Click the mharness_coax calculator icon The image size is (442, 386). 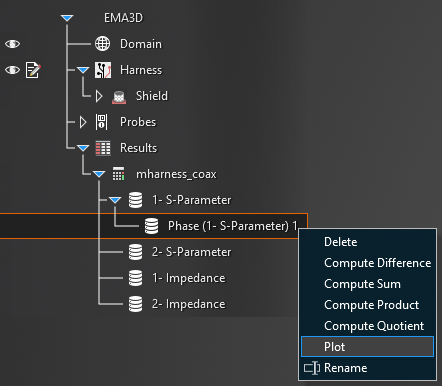point(118,174)
